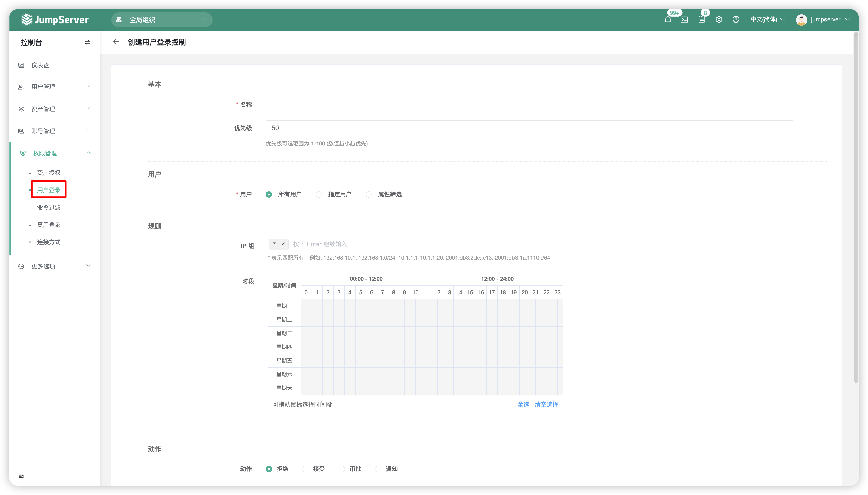Open the 全局组织 organization dropdown
The height and width of the screenshot is (495, 868).
click(162, 20)
